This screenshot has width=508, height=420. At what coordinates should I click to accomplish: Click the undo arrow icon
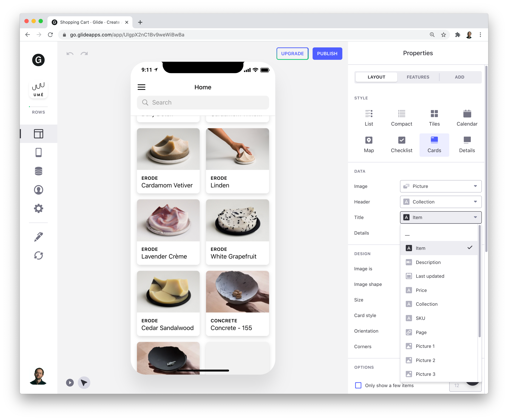pyautogui.click(x=70, y=54)
